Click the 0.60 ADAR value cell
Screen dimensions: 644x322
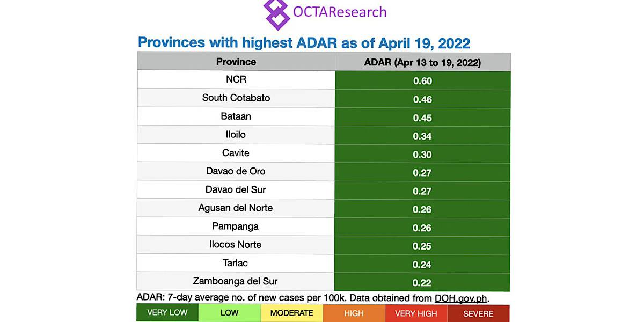click(x=422, y=81)
